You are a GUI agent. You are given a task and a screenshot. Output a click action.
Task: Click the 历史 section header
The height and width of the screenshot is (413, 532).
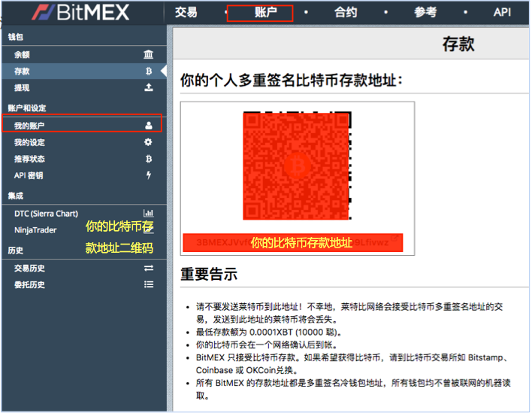point(15,251)
